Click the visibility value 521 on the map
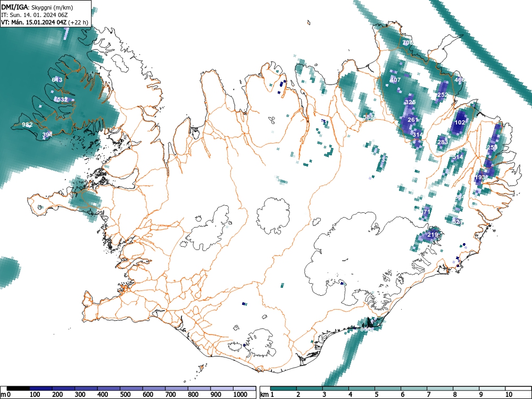532x399 pixels. click(x=458, y=221)
